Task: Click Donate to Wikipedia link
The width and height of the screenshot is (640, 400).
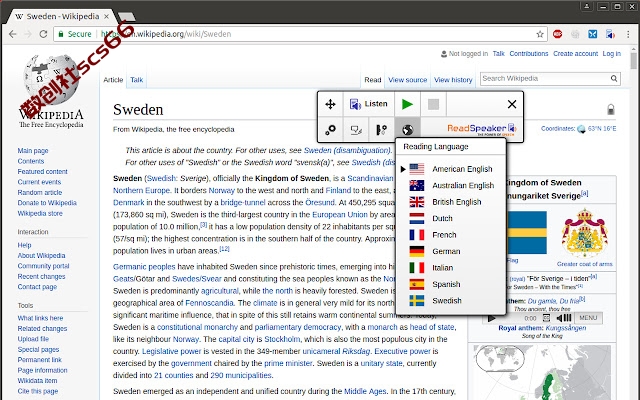Action: (47, 203)
